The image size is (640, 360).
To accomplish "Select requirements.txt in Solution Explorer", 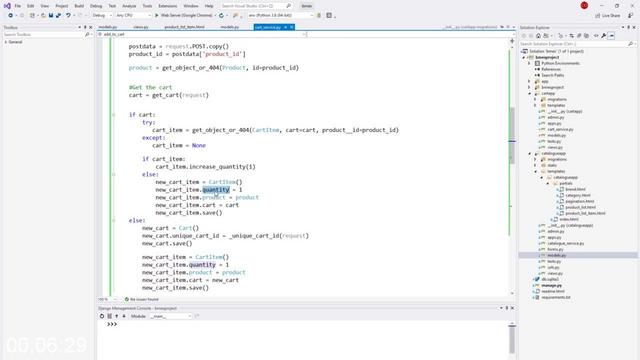I will 556,297.
